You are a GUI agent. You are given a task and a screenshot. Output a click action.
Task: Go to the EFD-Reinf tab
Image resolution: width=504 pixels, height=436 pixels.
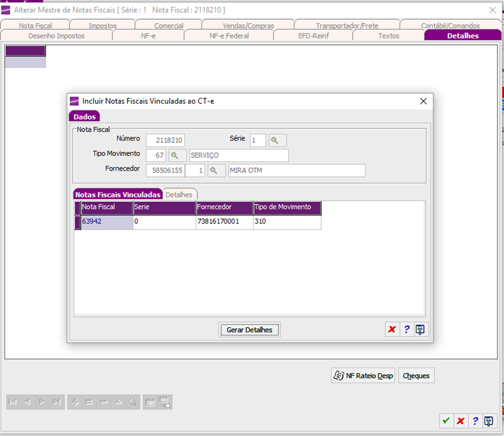coord(313,36)
